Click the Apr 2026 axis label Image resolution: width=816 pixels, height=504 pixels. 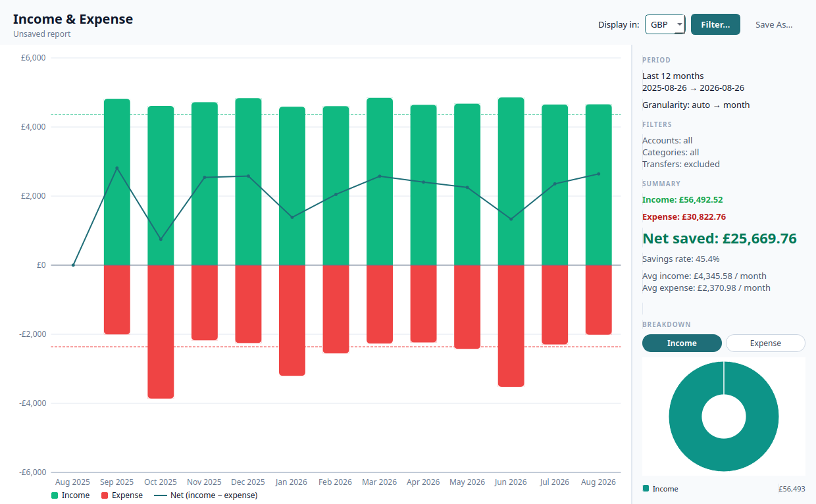tap(423, 482)
